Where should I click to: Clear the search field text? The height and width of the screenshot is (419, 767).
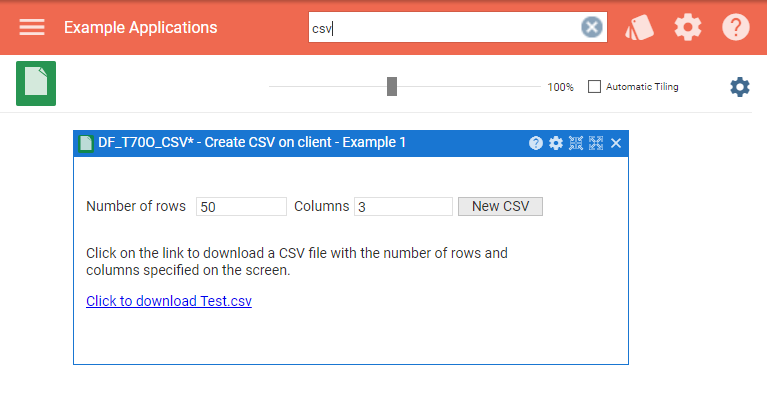click(x=592, y=27)
